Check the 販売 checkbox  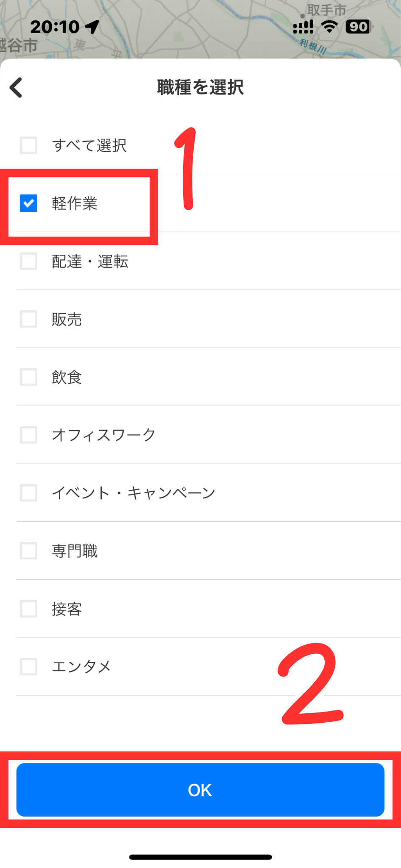29,319
